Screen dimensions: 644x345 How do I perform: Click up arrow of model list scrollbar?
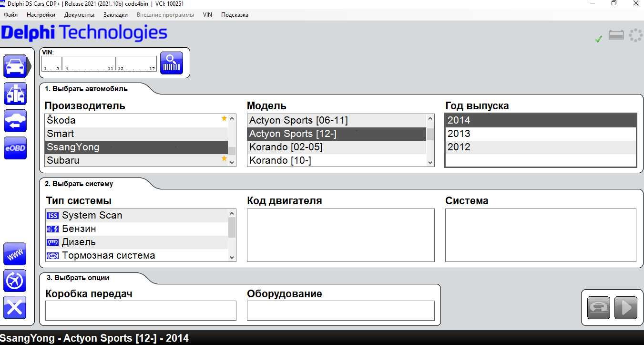click(430, 118)
